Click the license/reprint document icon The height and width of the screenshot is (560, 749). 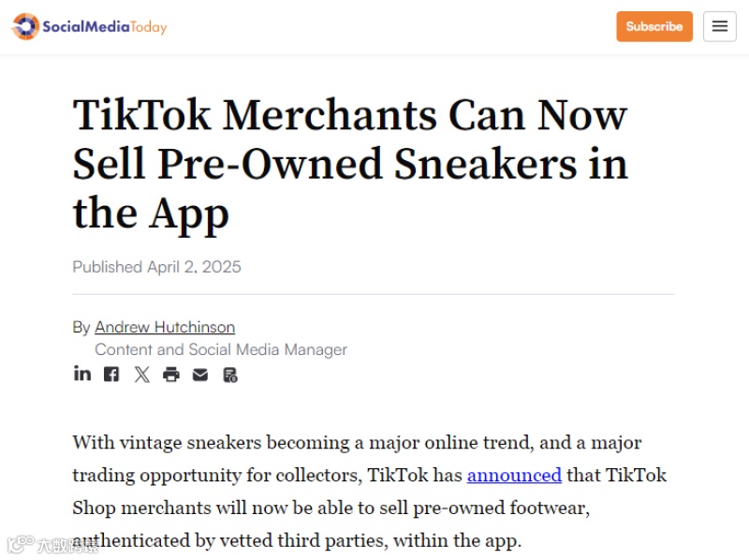point(230,375)
